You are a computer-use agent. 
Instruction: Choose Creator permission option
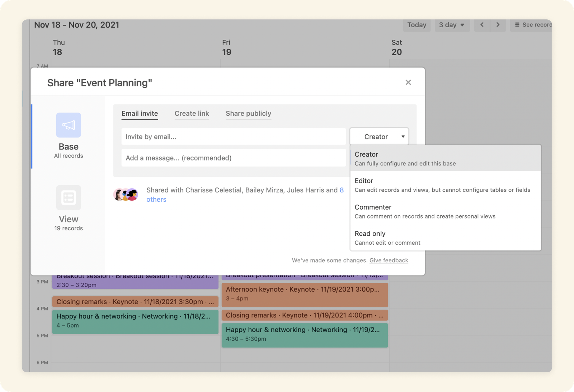click(445, 158)
